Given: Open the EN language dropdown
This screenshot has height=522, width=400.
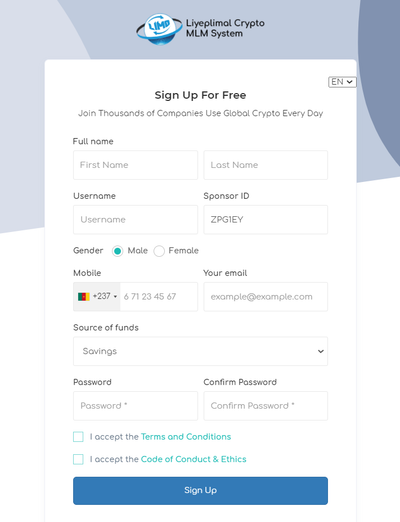Looking at the screenshot, I should pos(342,82).
